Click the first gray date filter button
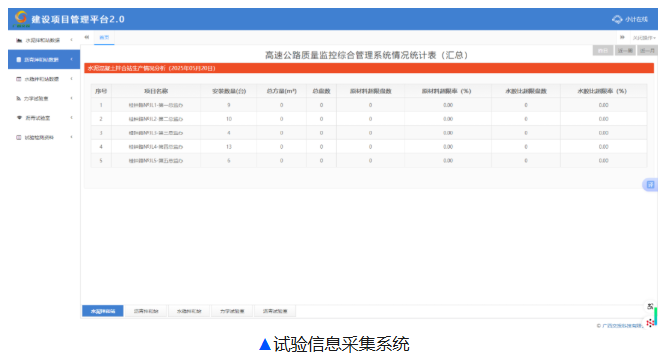 tap(603, 51)
